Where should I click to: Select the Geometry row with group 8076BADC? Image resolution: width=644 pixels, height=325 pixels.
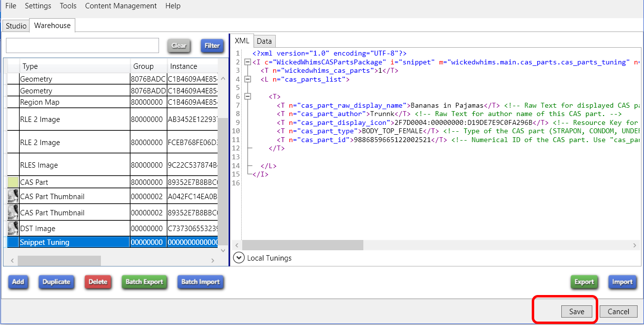pyautogui.click(x=112, y=79)
